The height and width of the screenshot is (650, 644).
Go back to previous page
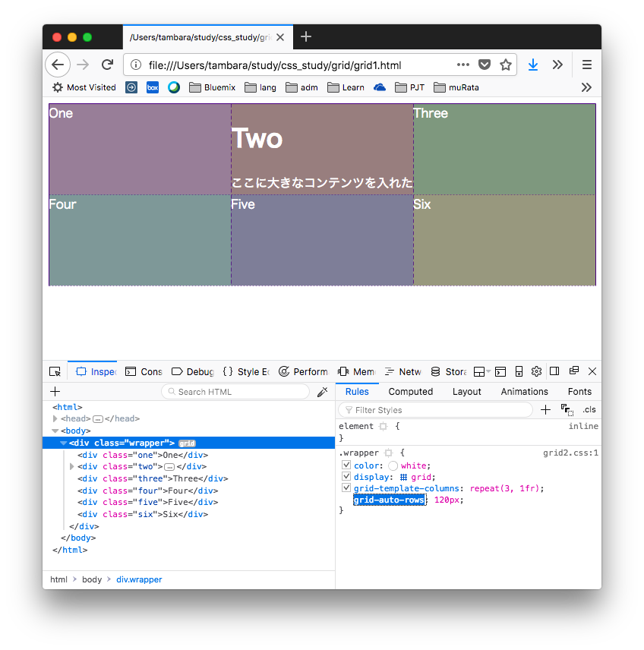[x=58, y=65]
